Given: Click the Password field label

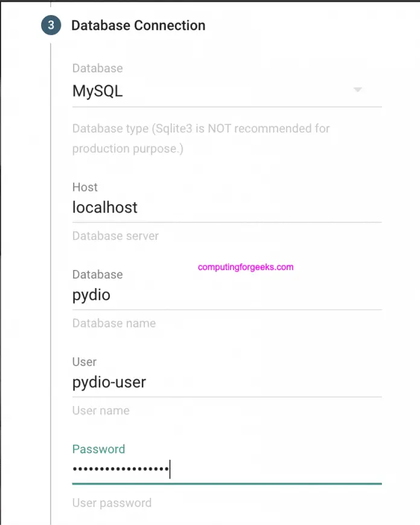Looking at the screenshot, I should pos(98,449).
